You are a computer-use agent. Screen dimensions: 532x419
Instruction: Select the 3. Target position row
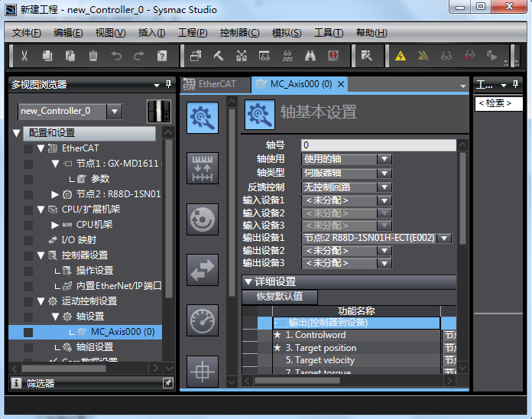coord(356,348)
